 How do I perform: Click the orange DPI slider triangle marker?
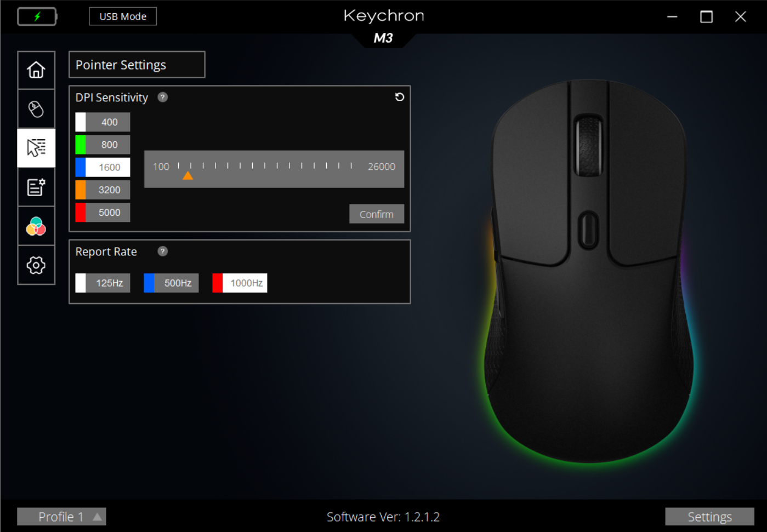188,175
